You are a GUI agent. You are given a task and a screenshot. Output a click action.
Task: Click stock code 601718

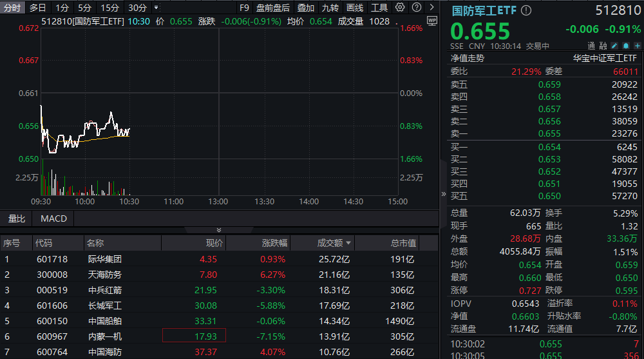[x=52, y=259]
